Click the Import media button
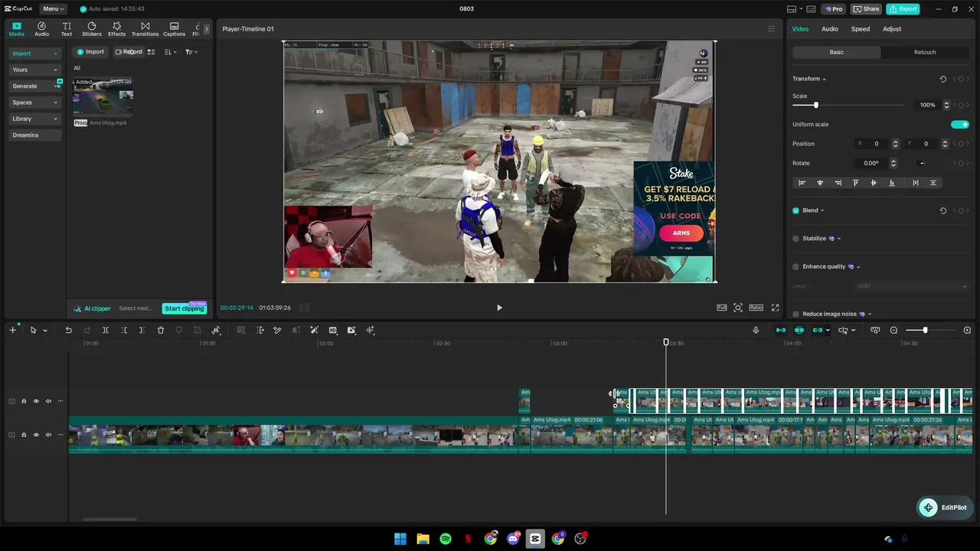This screenshot has height=551, width=980. tap(90, 52)
